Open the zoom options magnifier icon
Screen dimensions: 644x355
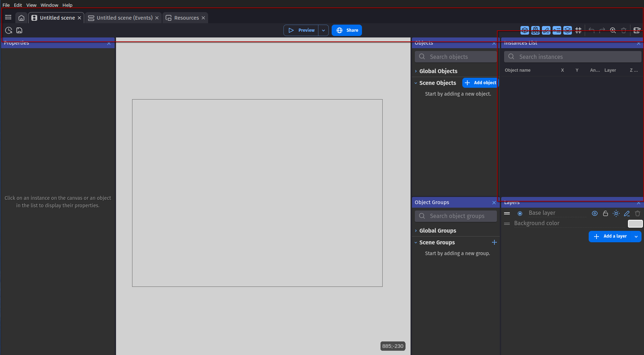[x=613, y=30]
